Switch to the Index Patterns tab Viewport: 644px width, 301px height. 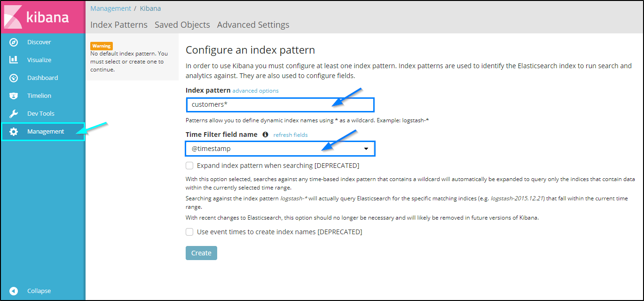click(118, 25)
